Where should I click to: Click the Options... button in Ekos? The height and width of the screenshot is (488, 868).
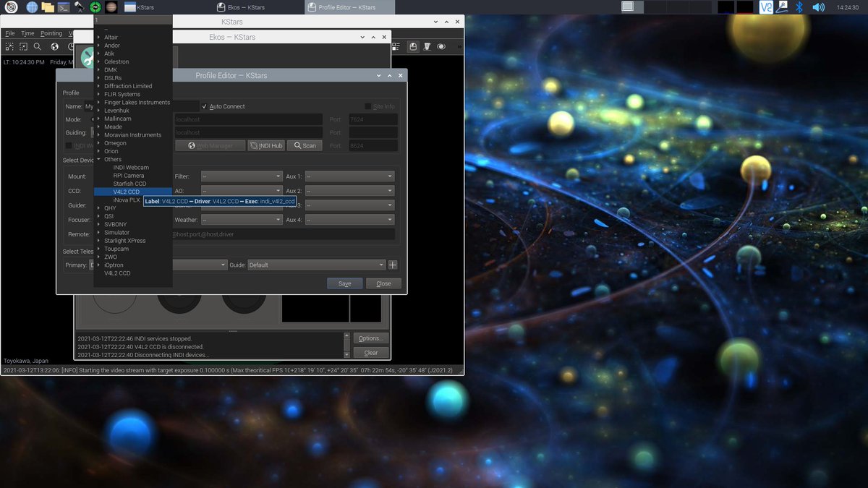370,338
